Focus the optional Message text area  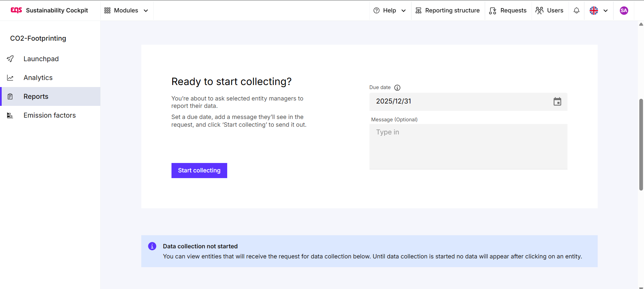[468, 147]
